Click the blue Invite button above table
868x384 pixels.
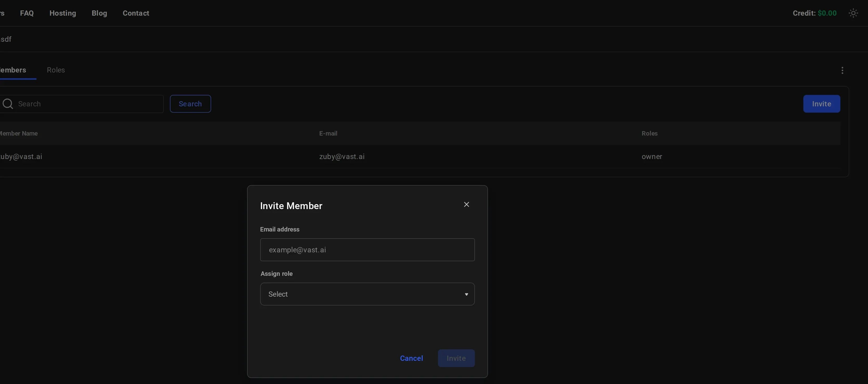click(822, 104)
